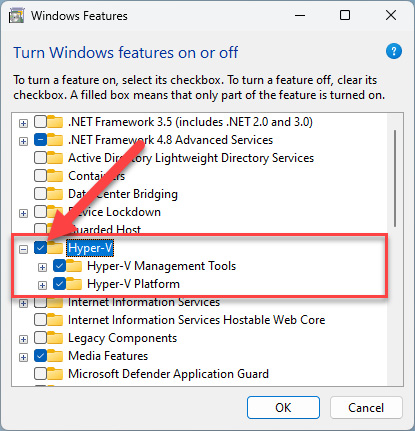Viewport: 415px width, 431px height.
Task: Click the Hyper-V Management Tools folder icon
Action: (x=74, y=266)
